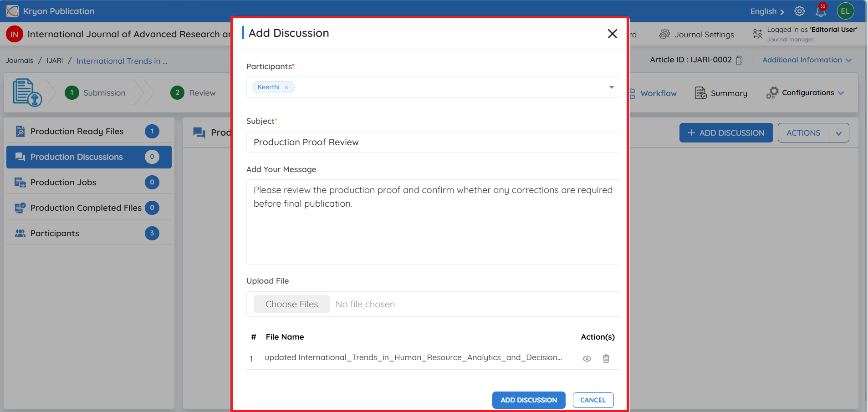Expand Additional Information
Screen dimensions: 868x412
click(x=807, y=60)
